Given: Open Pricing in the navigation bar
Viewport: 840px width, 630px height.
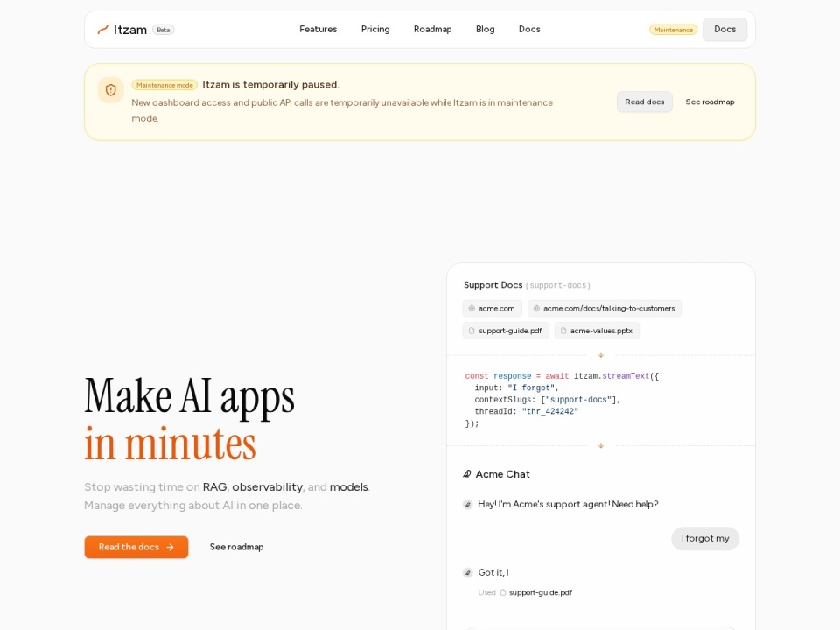Looking at the screenshot, I should tap(375, 30).
